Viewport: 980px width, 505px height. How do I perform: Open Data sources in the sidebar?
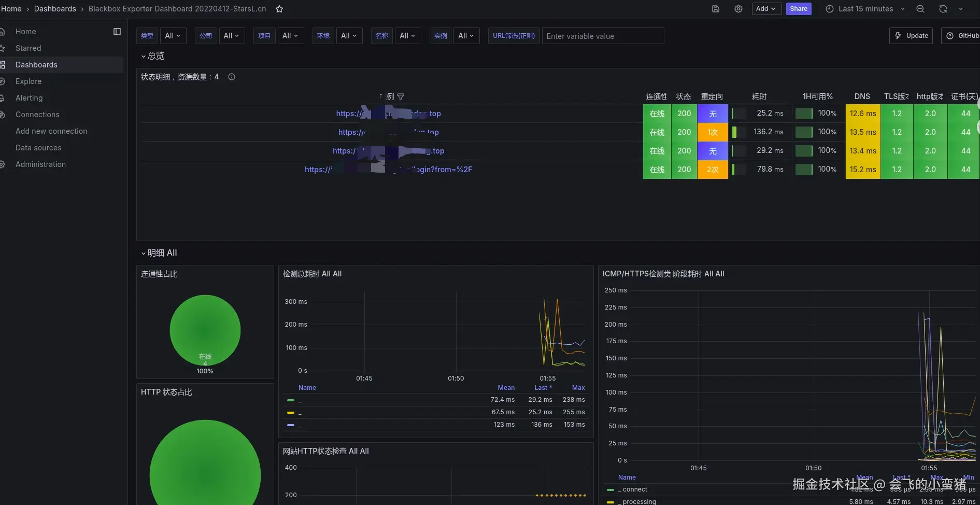(38, 148)
